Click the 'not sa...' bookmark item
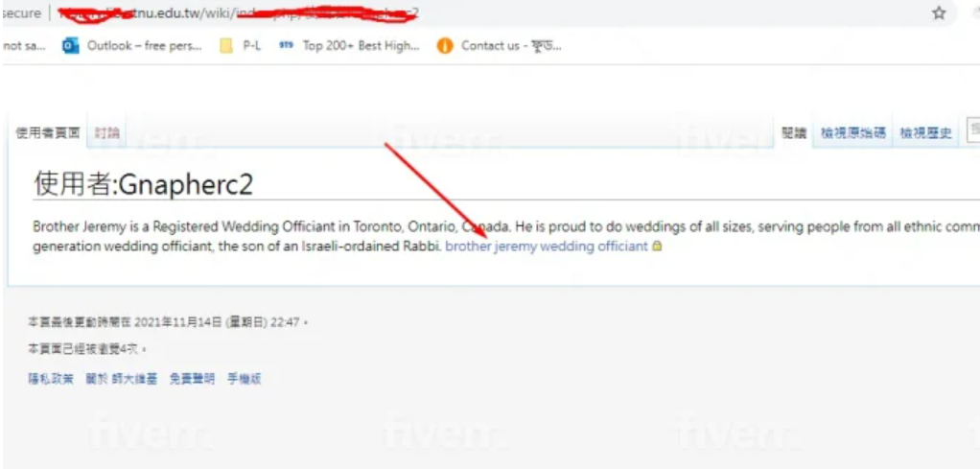Screen dimensions: 980x469 click(24, 46)
